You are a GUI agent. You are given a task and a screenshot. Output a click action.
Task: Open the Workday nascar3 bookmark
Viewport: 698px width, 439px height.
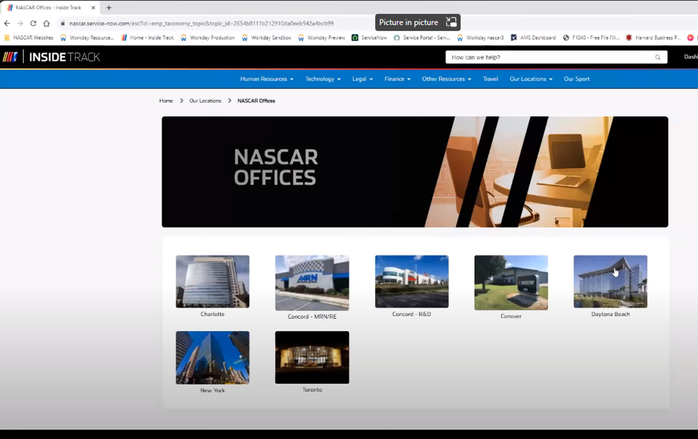[480, 38]
